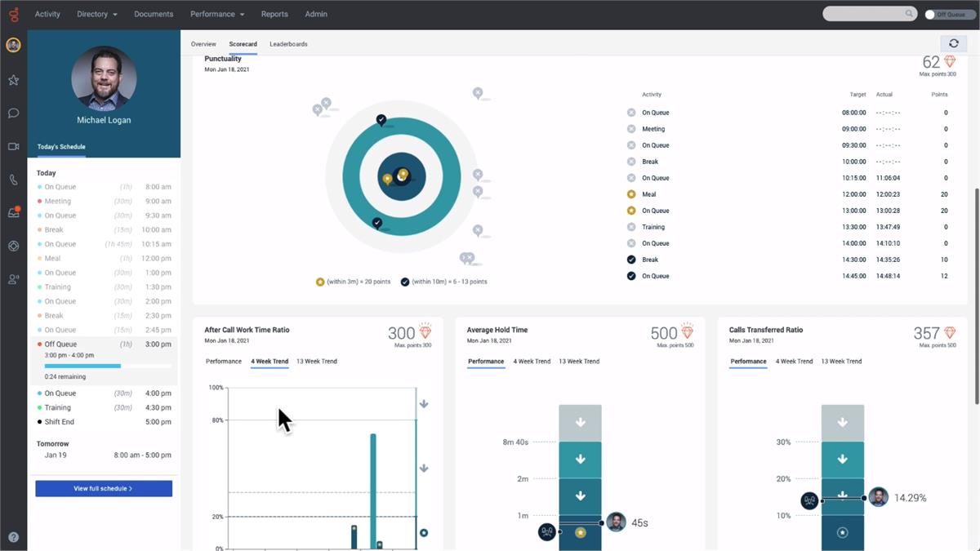Click the Genesys logo icon
Screen dimensions: 980x551
click(x=13, y=13)
